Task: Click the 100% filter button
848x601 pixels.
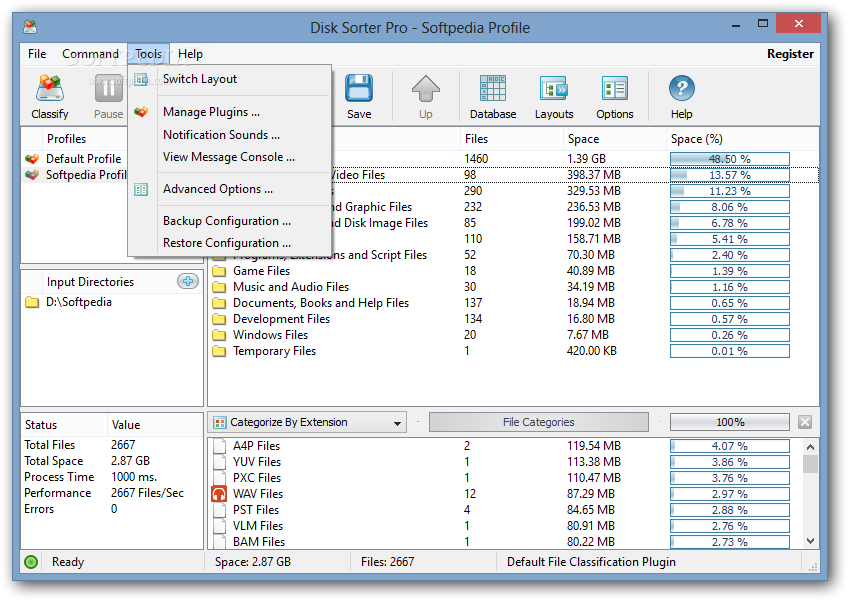Action: point(730,422)
